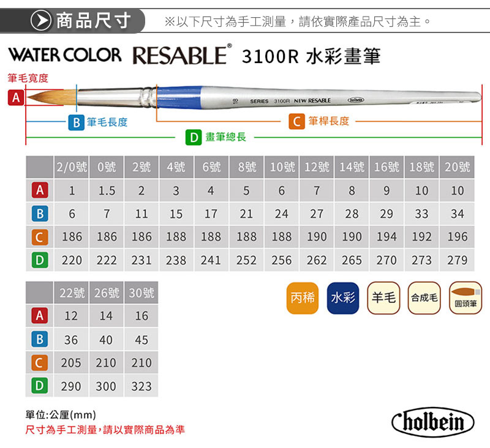Click the 220 total length cell
This screenshot has height=448, width=490.
tap(72, 260)
